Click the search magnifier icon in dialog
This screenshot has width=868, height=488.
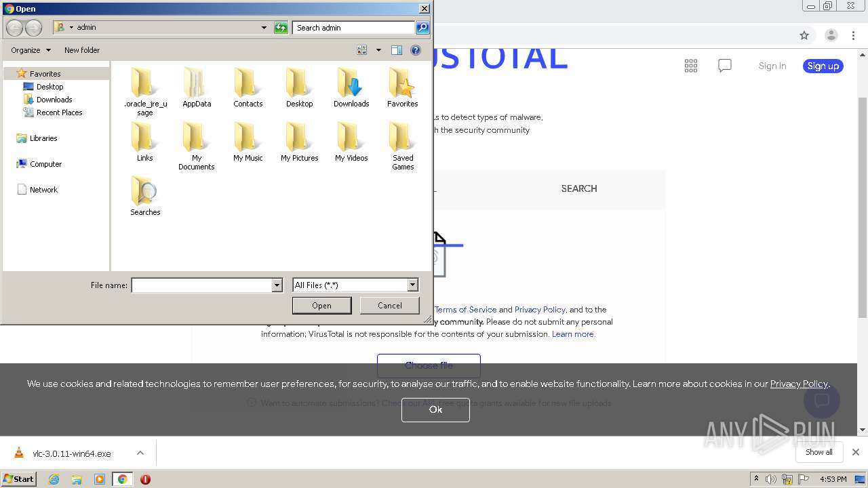[x=422, y=28]
